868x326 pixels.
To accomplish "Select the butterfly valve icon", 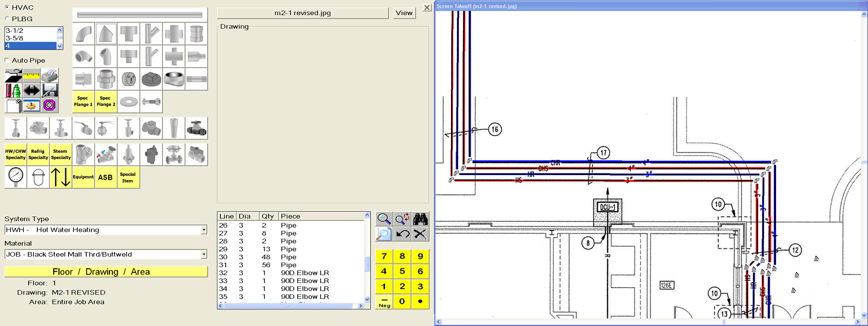I will (106, 128).
